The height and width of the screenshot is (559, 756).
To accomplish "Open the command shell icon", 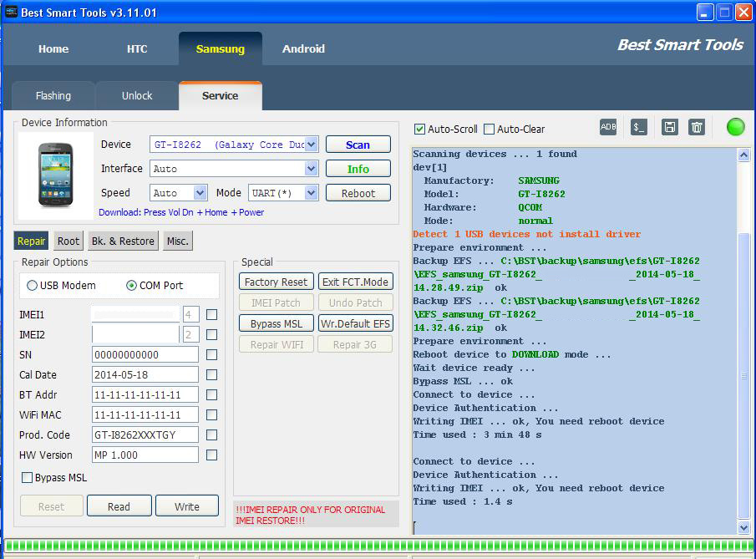I will 639,127.
